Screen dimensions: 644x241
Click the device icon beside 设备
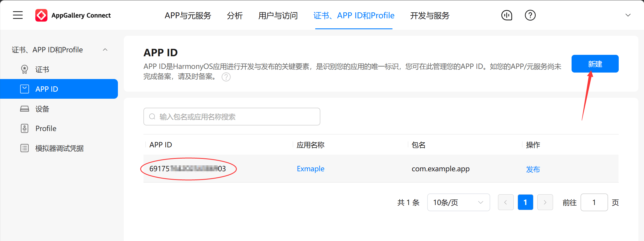[x=25, y=109]
